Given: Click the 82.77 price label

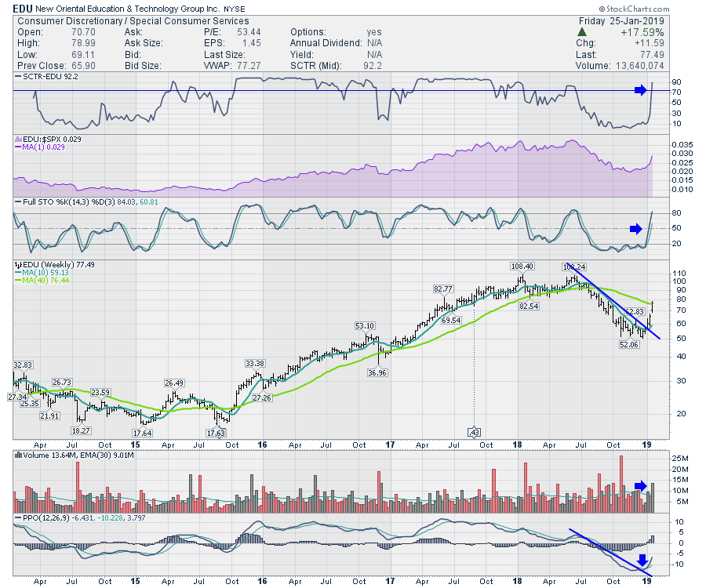Looking at the screenshot, I should (x=443, y=289).
